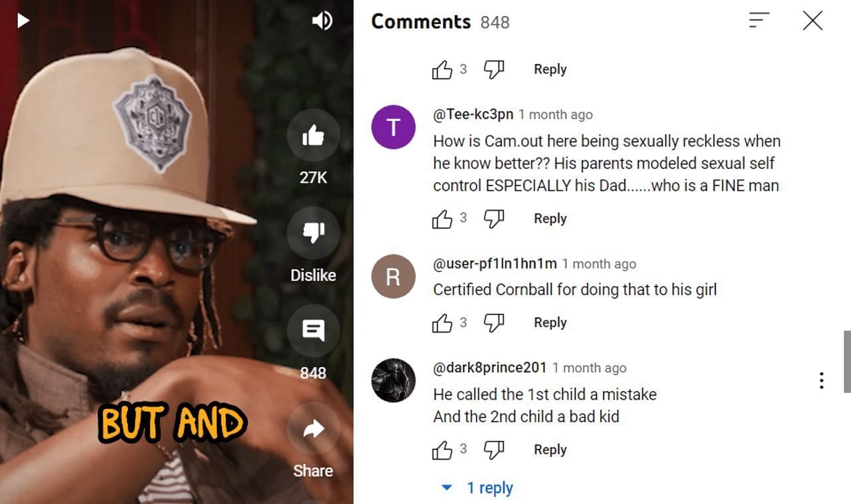Image resolution: width=851 pixels, height=504 pixels.
Task: Mute the video with speaker icon
Action: (322, 21)
